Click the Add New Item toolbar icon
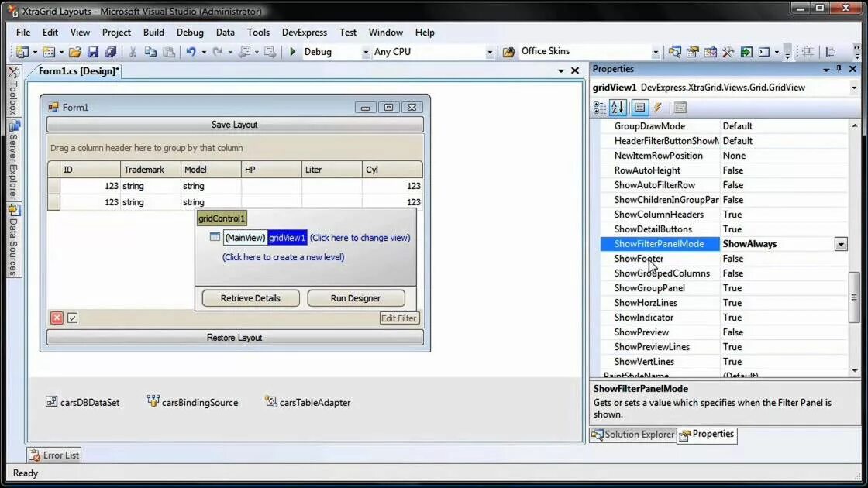 tap(49, 52)
